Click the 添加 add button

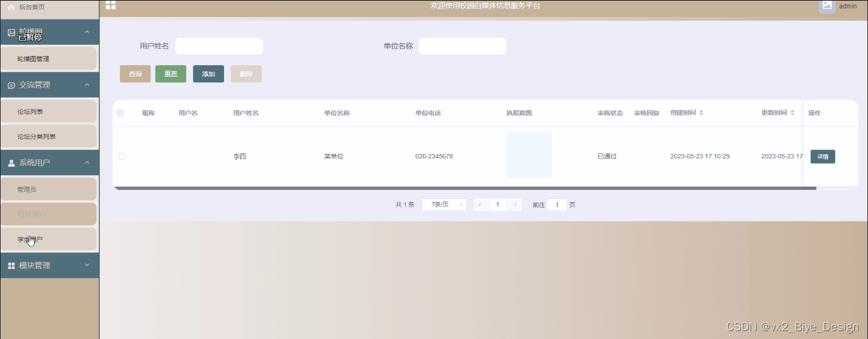[x=208, y=74]
